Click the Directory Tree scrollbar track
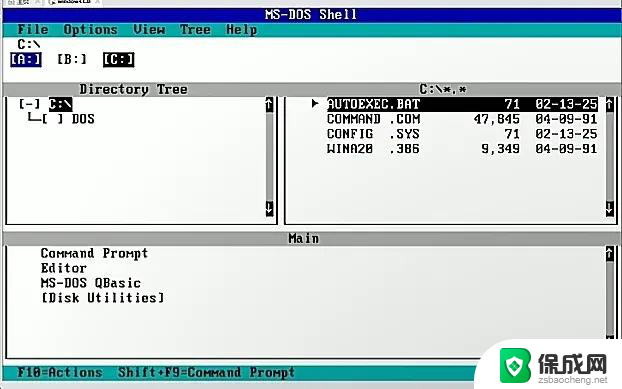 tap(269, 157)
